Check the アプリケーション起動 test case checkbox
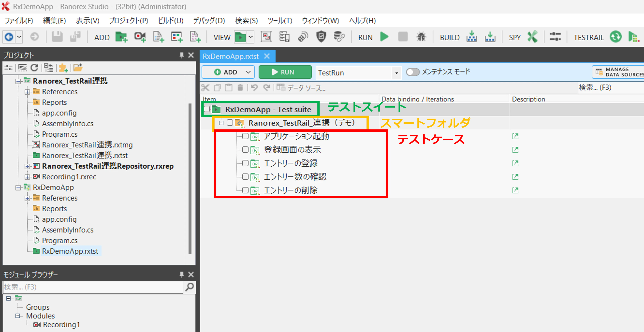 (245, 136)
